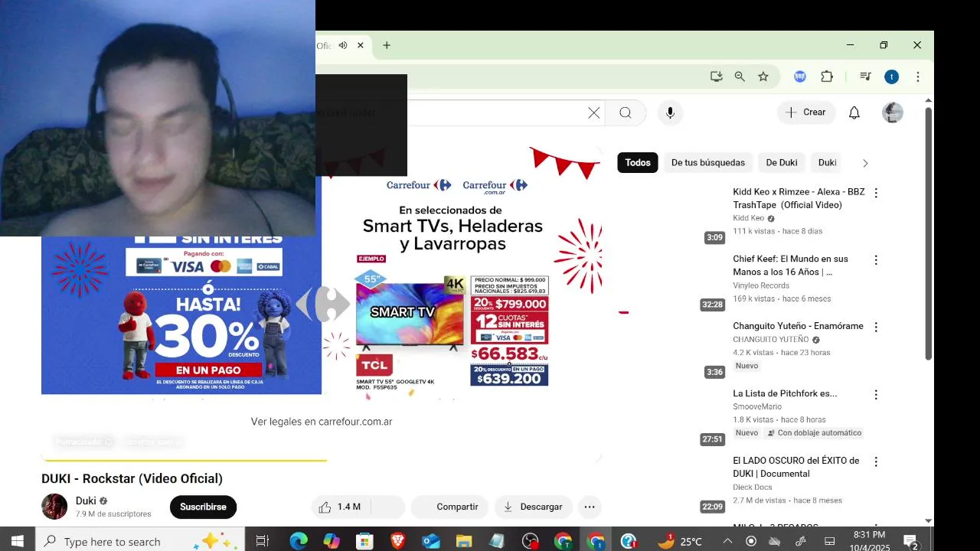Screen dimensions: 980x551
Task: Open Outlook from the taskbar
Action: (431, 541)
